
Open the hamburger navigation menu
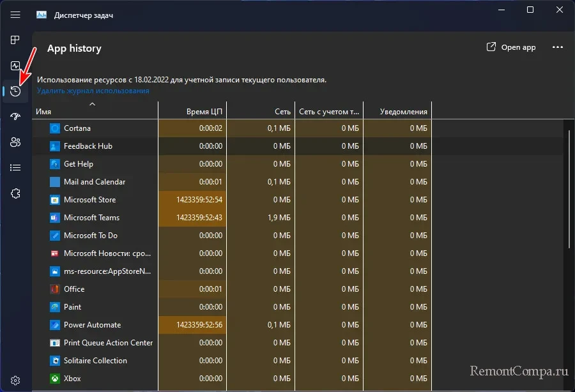click(x=15, y=15)
